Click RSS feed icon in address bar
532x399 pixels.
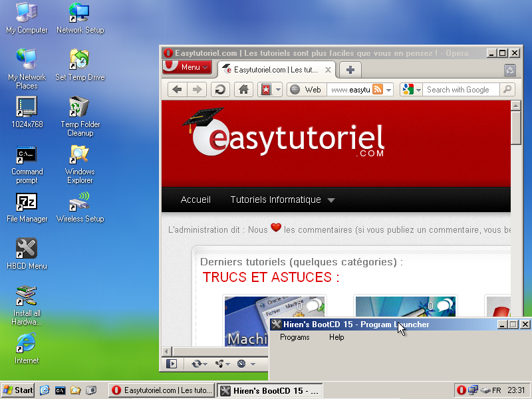377,90
